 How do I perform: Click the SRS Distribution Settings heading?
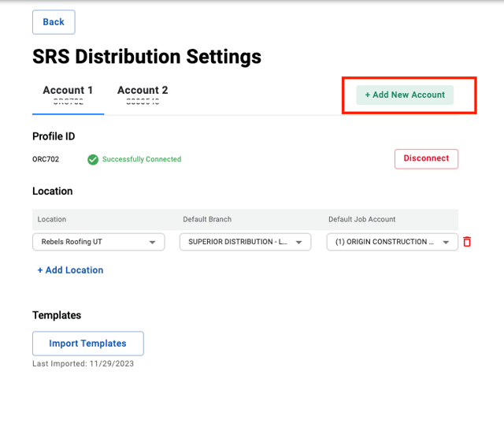pos(146,57)
